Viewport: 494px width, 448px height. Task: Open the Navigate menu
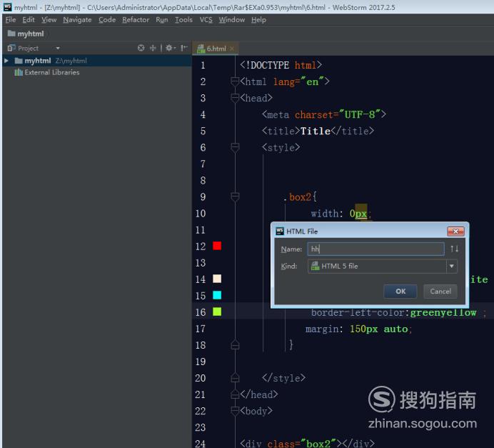coord(77,20)
